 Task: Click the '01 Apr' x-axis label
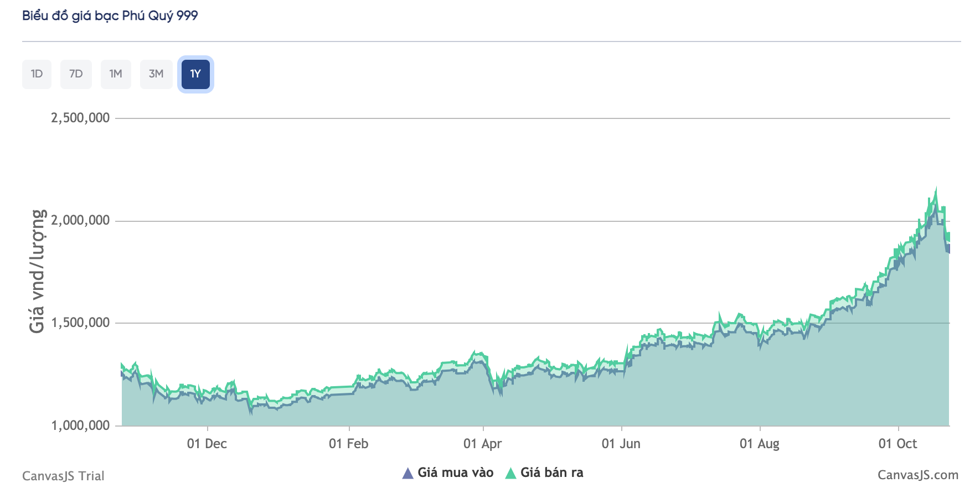483,444
